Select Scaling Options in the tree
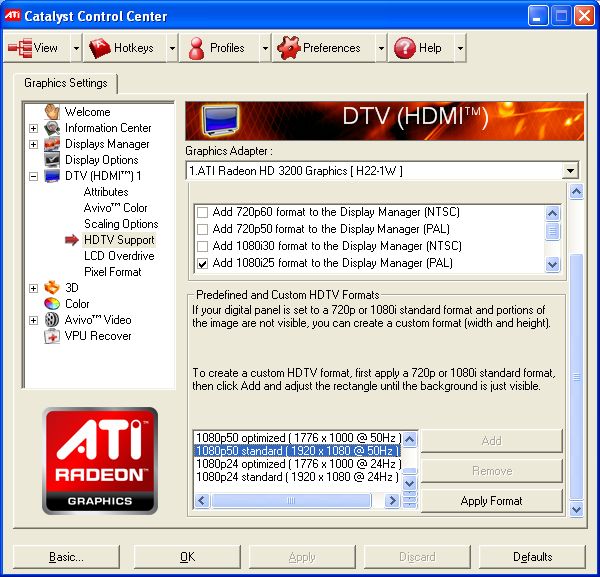 click(121, 224)
